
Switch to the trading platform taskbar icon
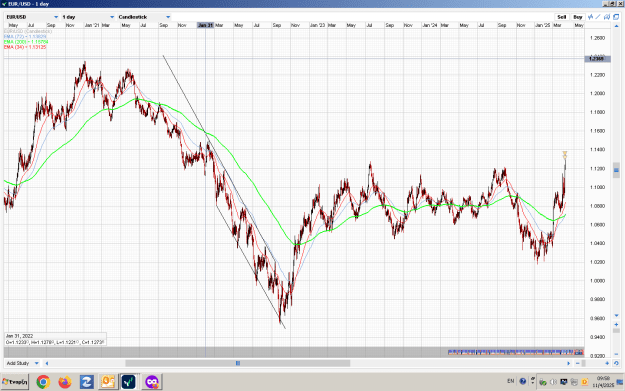pos(129,382)
